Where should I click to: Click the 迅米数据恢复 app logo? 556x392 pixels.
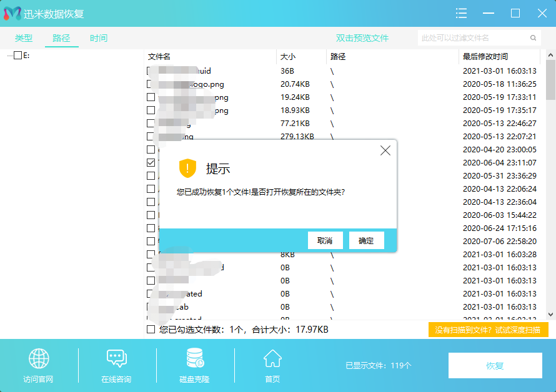click(x=11, y=12)
